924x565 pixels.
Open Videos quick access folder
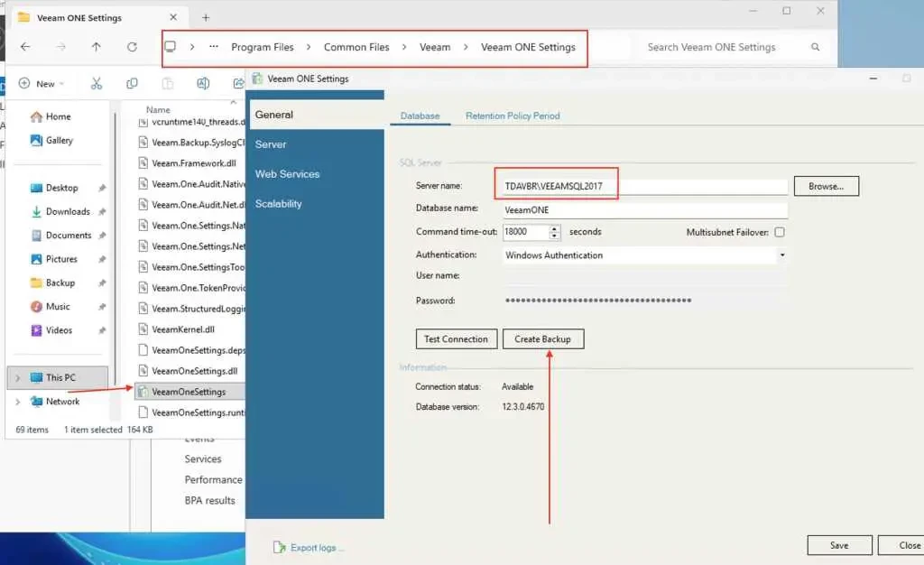pyautogui.click(x=59, y=330)
